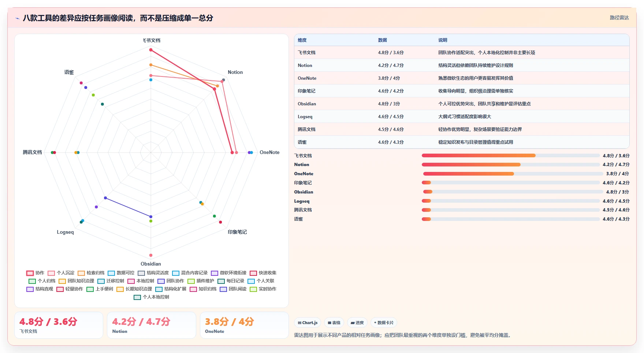Toggle the 协作 legend series
Viewport: 644px width, 353px height.
tap(35, 273)
